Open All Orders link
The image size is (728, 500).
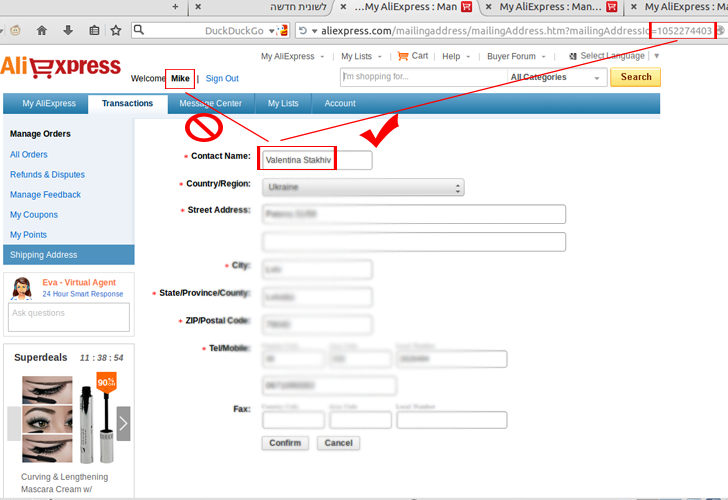(29, 155)
